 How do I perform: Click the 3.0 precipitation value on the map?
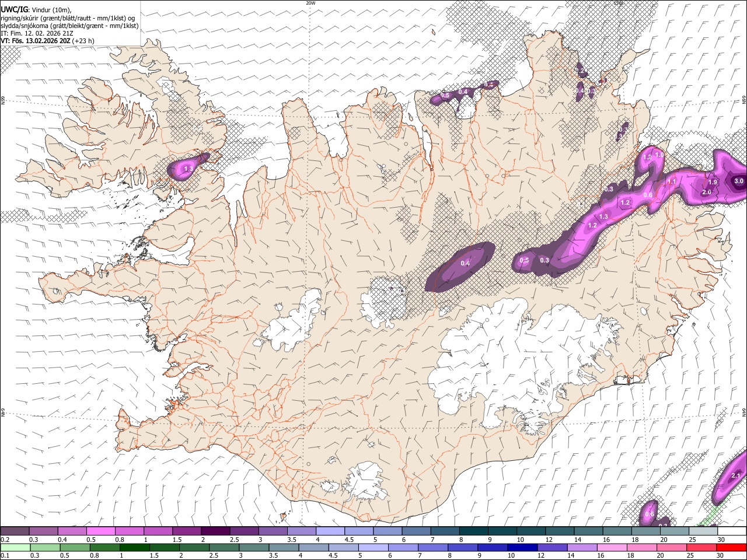coord(739,181)
